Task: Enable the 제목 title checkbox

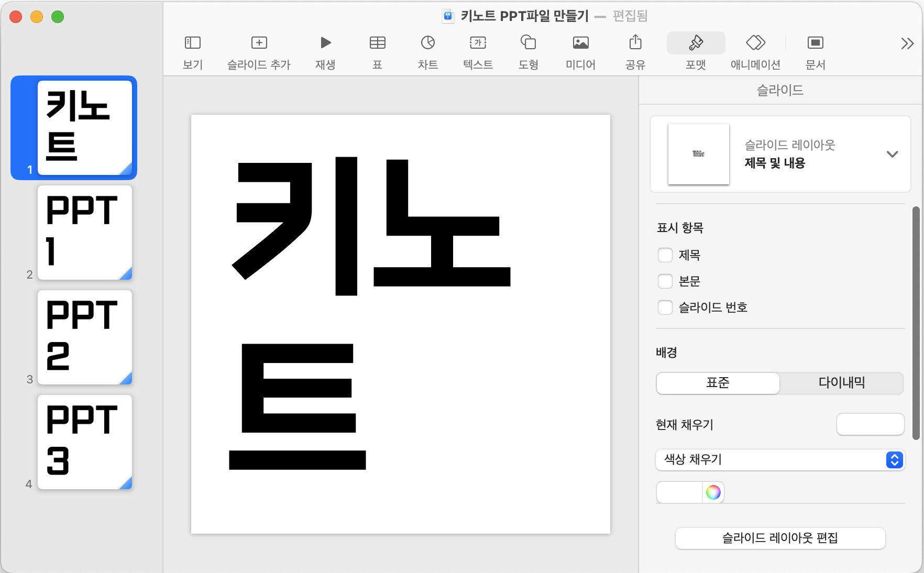Action: [x=665, y=255]
